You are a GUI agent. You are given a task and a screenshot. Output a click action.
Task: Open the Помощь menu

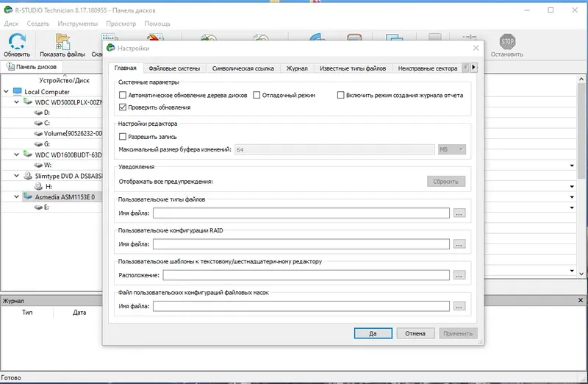[157, 24]
